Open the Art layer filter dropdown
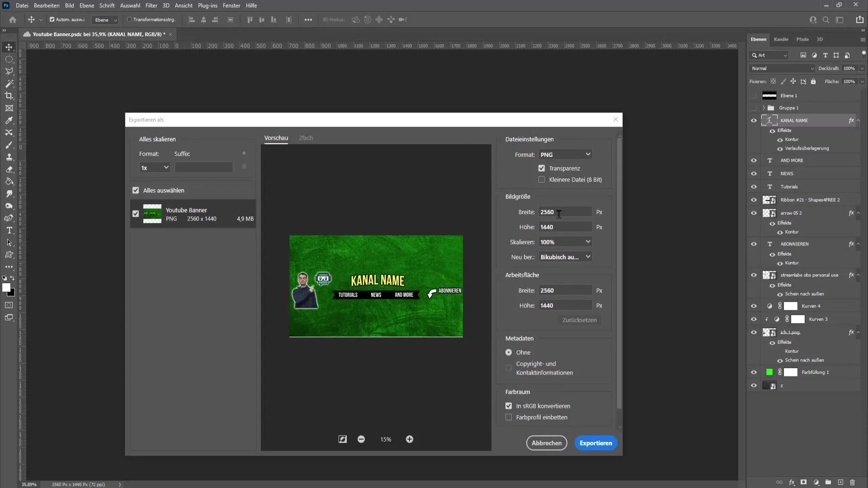 click(x=769, y=55)
